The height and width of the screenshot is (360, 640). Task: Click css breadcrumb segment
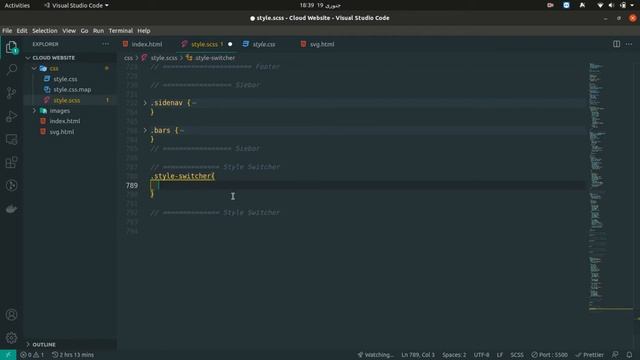point(128,58)
